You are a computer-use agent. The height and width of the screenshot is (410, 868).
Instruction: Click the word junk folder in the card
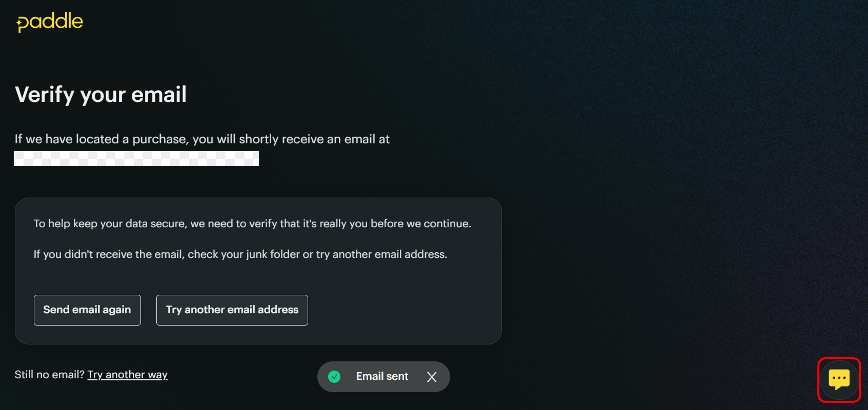pyautogui.click(x=273, y=254)
